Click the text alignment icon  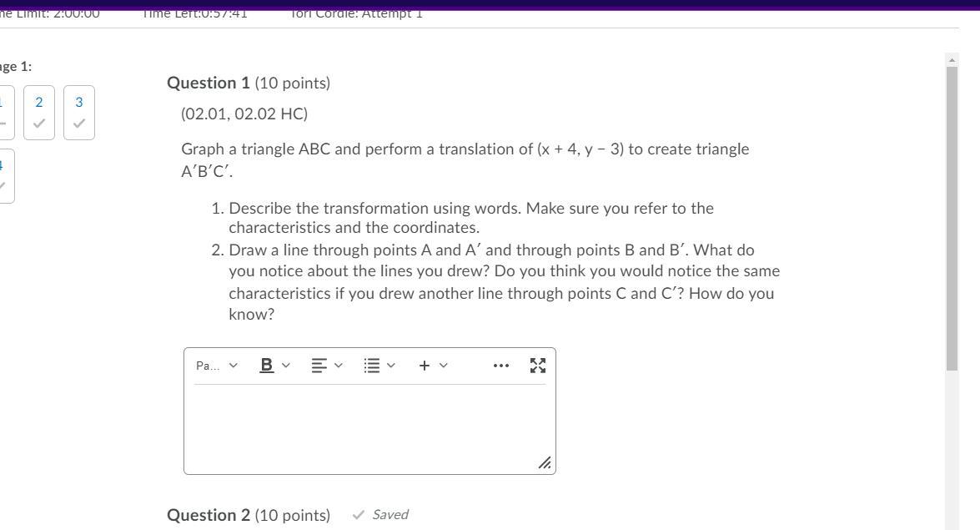point(319,366)
